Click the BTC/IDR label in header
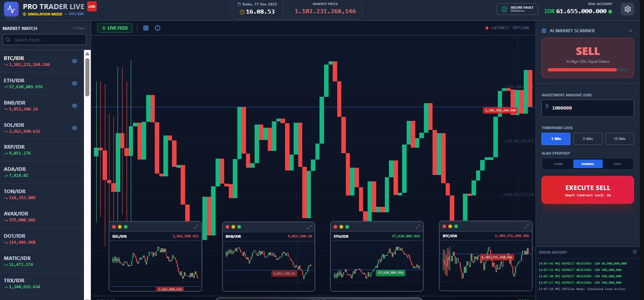 [x=76, y=14]
